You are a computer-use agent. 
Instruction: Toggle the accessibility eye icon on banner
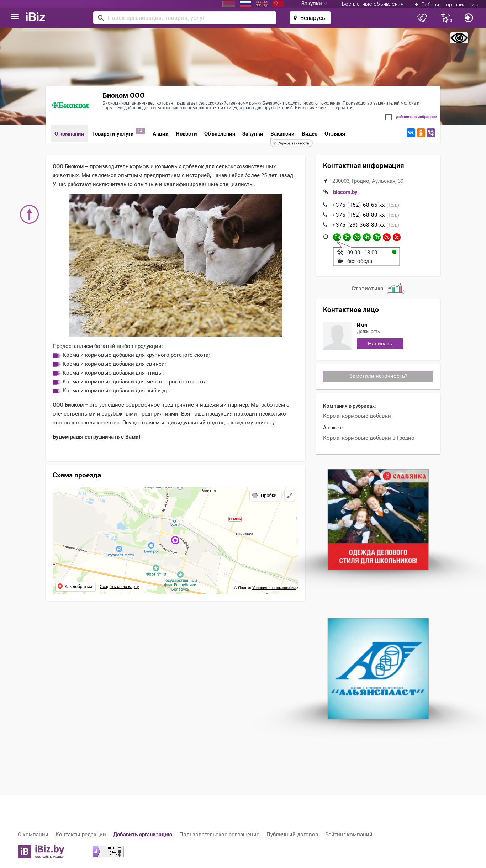click(x=459, y=38)
